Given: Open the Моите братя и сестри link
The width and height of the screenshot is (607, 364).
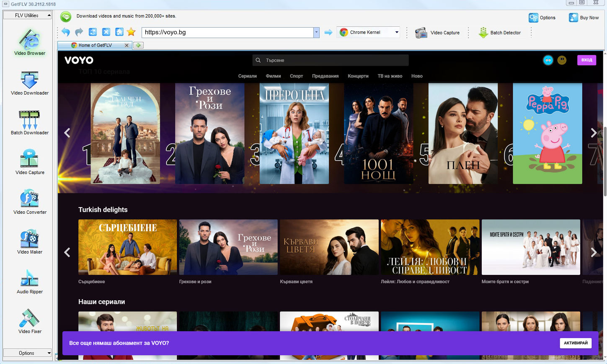Looking at the screenshot, I should [x=505, y=282].
